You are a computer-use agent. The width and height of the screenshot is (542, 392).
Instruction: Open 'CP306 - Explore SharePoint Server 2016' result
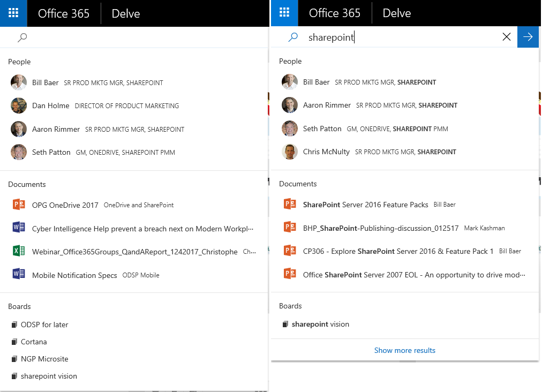pos(398,251)
